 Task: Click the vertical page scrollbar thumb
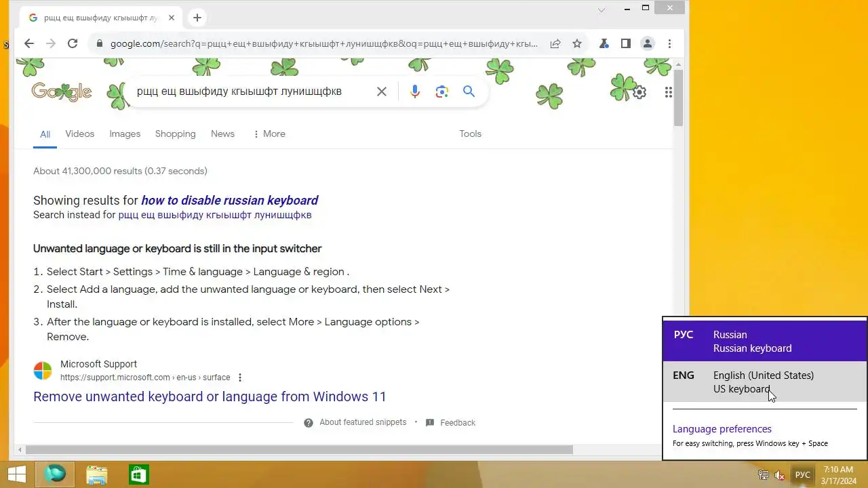tap(678, 97)
